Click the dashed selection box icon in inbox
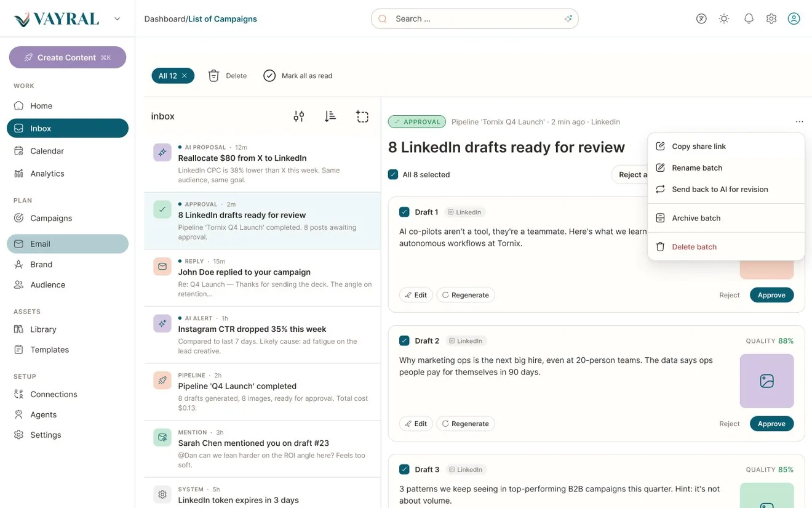This screenshot has width=812, height=508. [362, 116]
